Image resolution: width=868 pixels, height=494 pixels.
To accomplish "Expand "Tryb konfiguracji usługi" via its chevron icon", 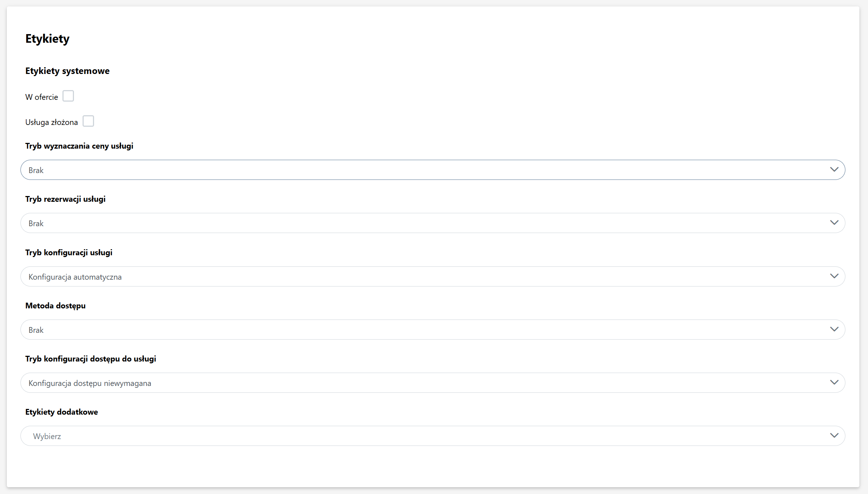I will pos(834,276).
